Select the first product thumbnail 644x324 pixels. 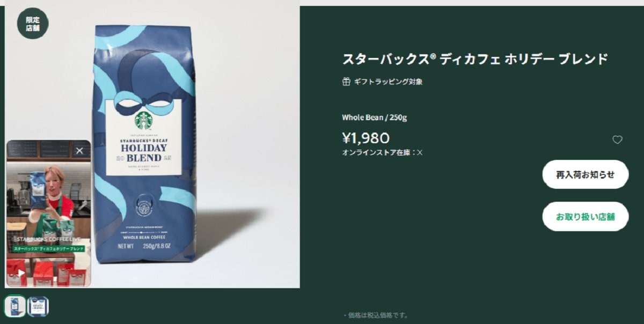coord(15,306)
